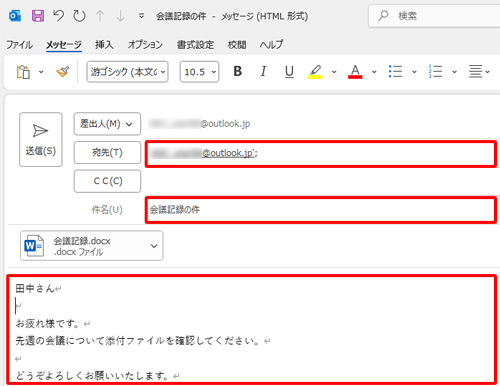Image resolution: width=500 pixels, height=386 pixels.
Task: Open the 差出人(M) sender dropdown
Action: click(107, 124)
